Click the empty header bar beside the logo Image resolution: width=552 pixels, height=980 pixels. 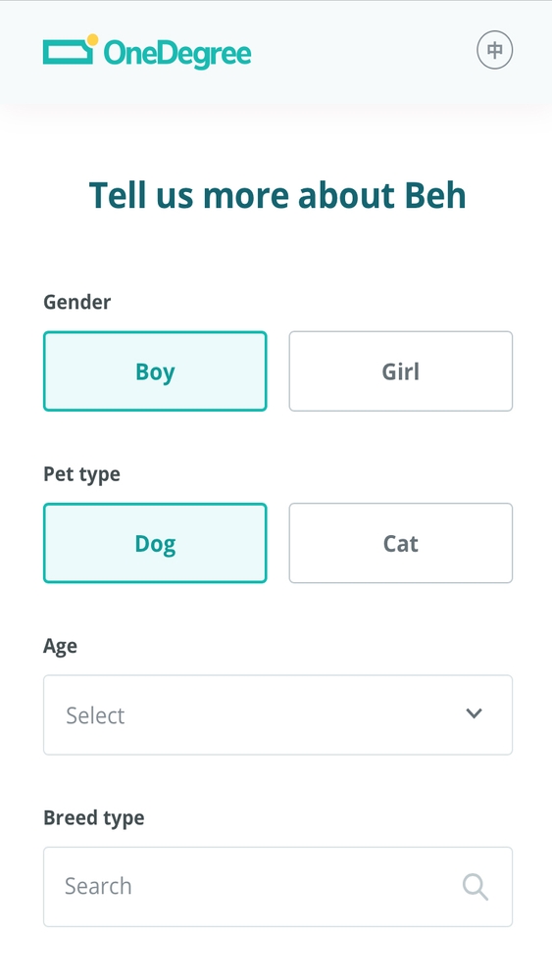[x=363, y=51]
